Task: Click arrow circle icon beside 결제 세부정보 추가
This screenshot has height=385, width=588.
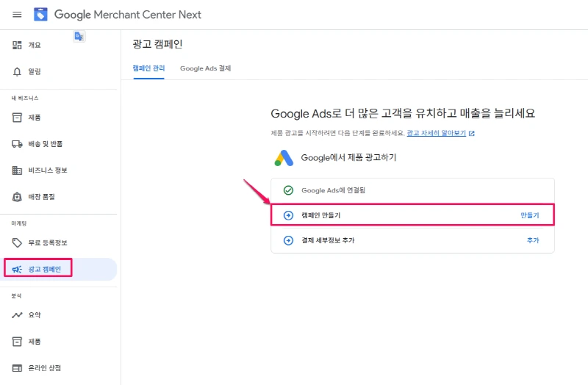Action: click(288, 240)
